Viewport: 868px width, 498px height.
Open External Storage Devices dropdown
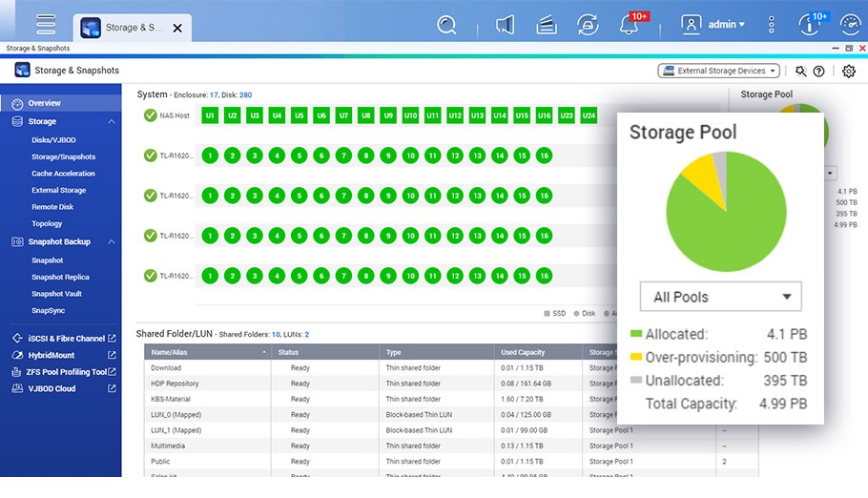point(718,71)
